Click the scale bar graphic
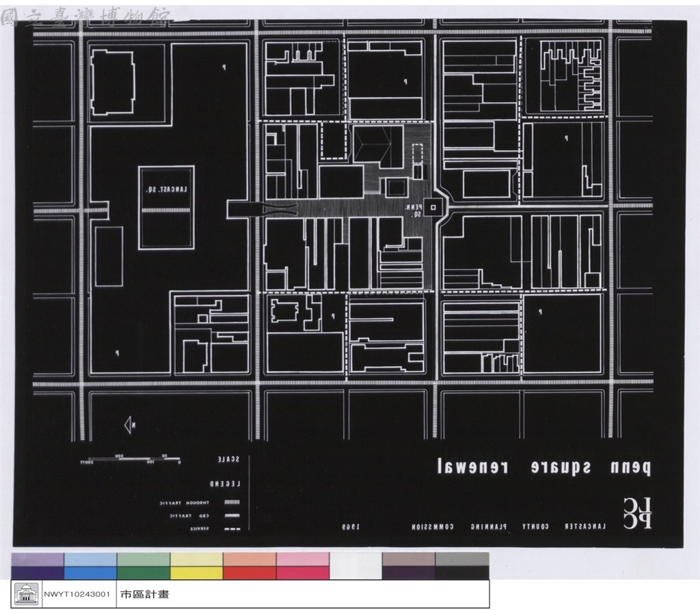Screen dimensions: 700x610 click(131, 460)
